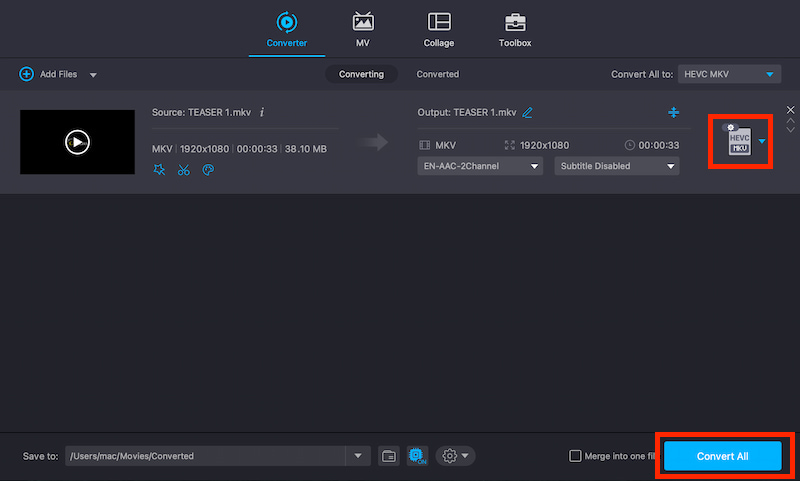This screenshot has height=481, width=800.
Task: Open the Subtitle Disabled dropdown
Action: click(x=617, y=166)
